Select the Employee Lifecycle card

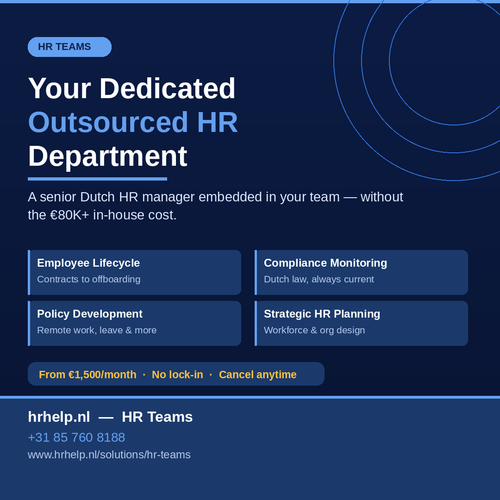click(134, 272)
